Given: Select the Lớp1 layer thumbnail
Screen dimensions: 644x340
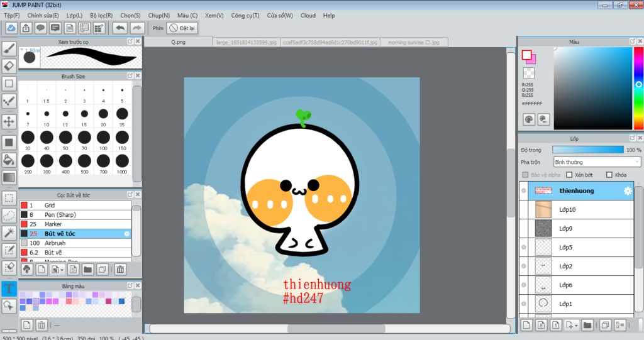Looking at the screenshot, I should 543,304.
